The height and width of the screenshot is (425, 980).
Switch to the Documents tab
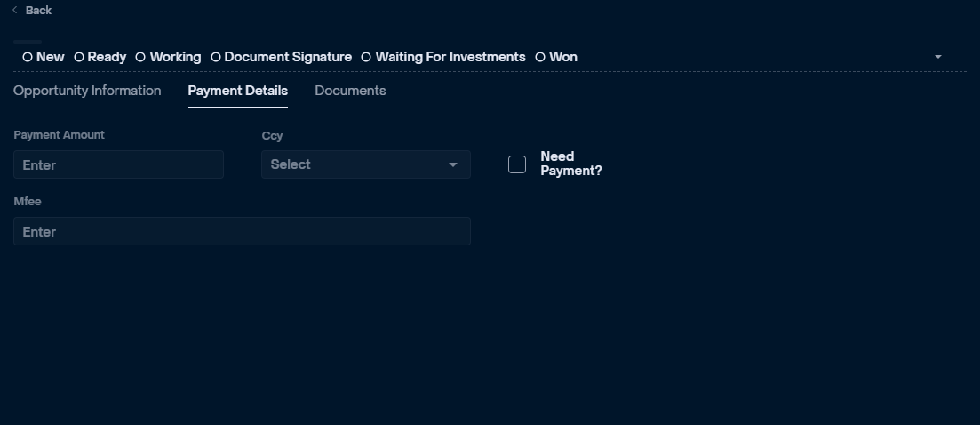(x=350, y=91)
